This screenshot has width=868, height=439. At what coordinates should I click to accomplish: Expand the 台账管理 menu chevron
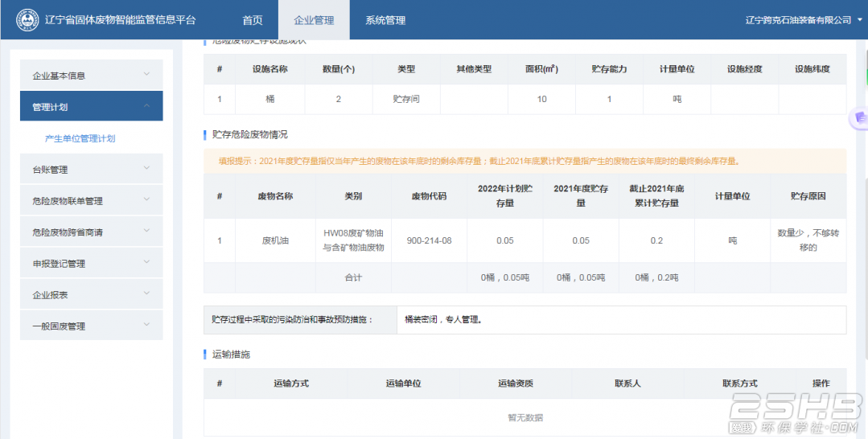pyautogui.click(x=146, y=168)
